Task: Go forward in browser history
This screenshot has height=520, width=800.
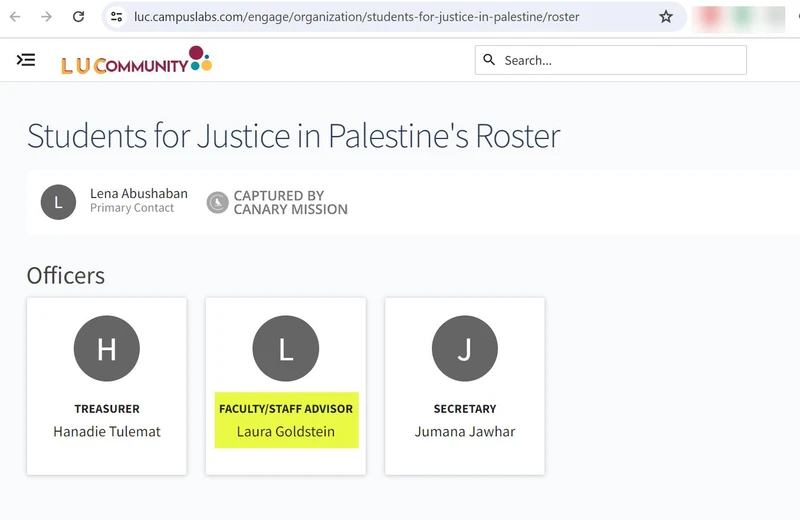Action: (46, 17)
